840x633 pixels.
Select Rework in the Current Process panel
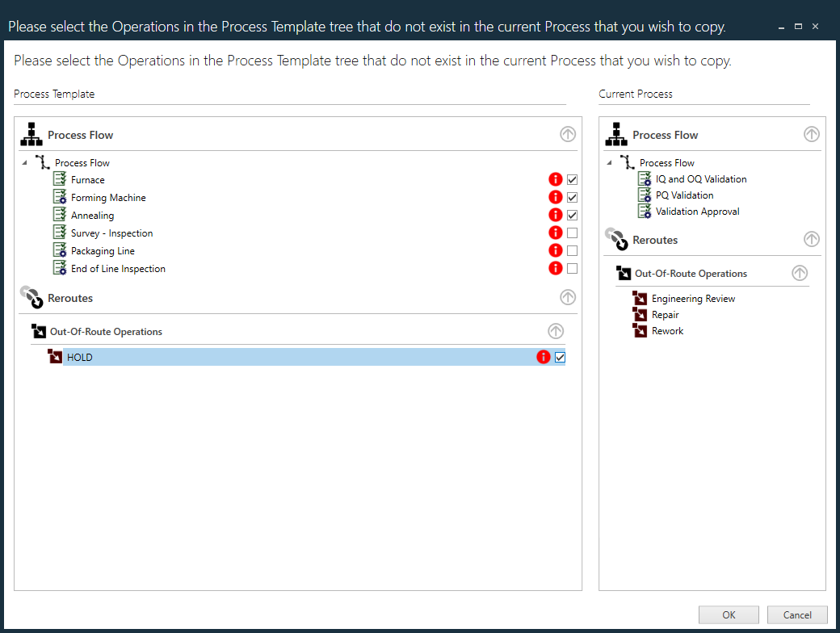[x=668, y=330]
